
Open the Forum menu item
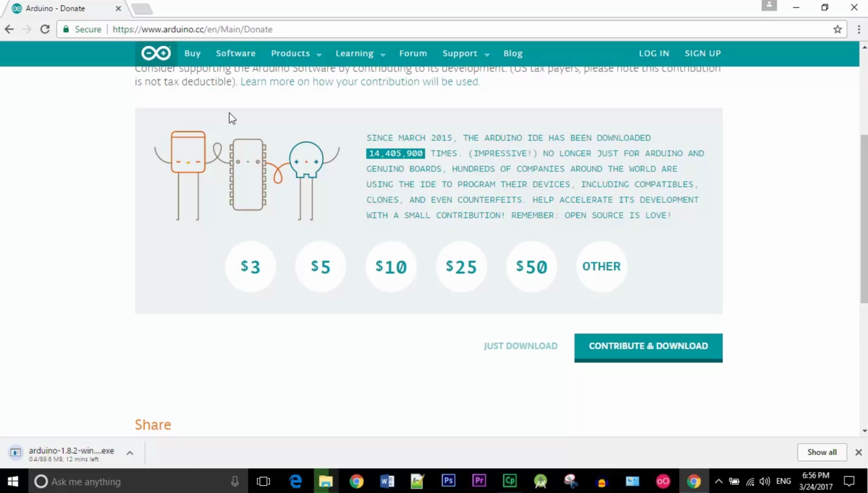(x=413, y=53)
